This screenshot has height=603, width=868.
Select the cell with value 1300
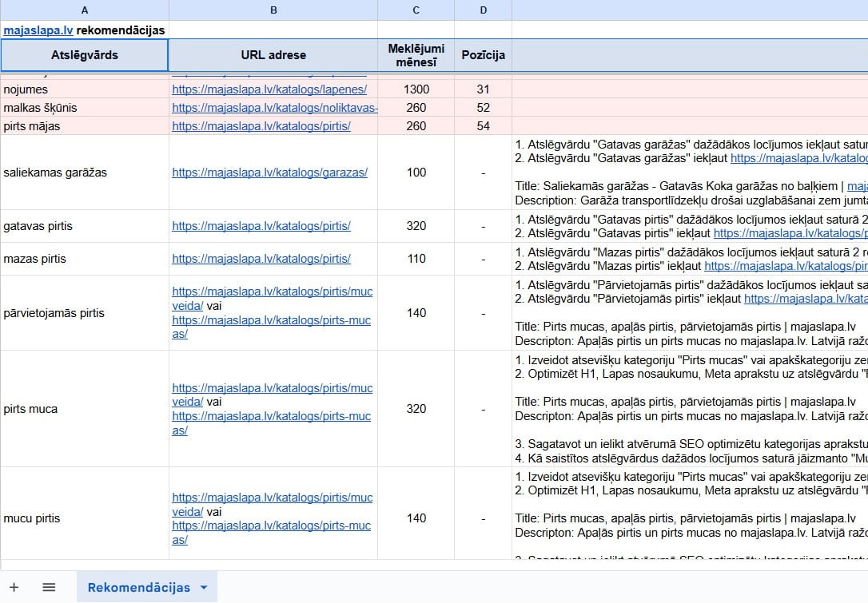[x=416, y=89]
